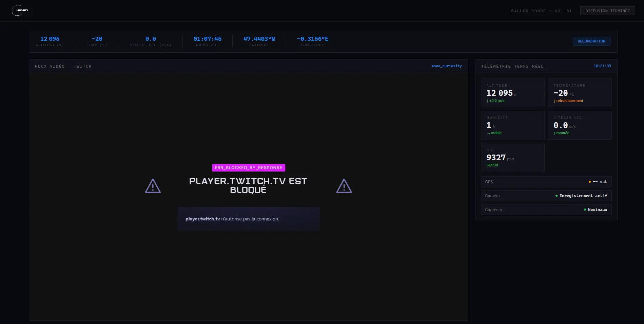644x324 pixels.
Task: Select the ALTITUDE telemetry card
Action: point(513,93)
